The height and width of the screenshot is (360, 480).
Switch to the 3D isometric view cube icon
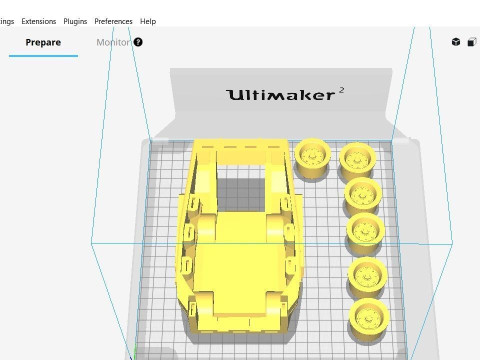coord(456,42)
